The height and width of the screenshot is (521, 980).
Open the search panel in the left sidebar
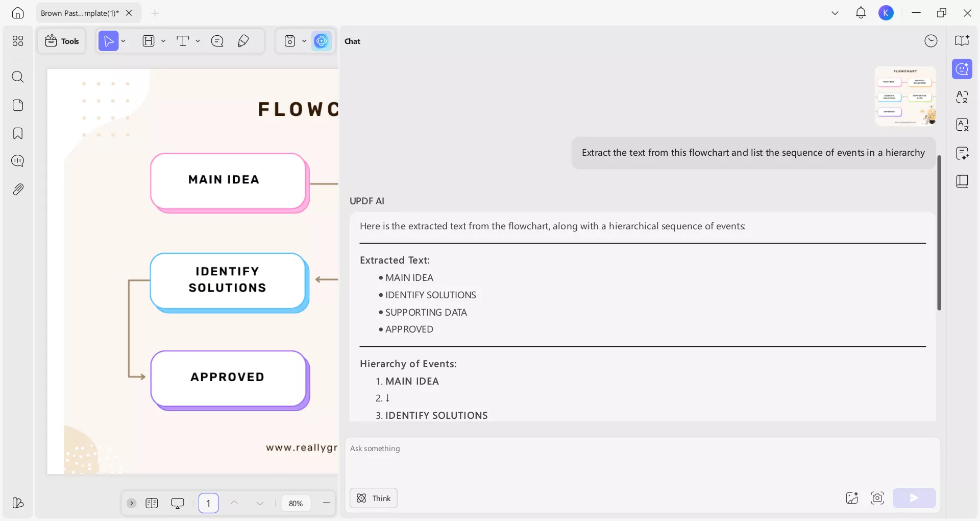point(18,77)
